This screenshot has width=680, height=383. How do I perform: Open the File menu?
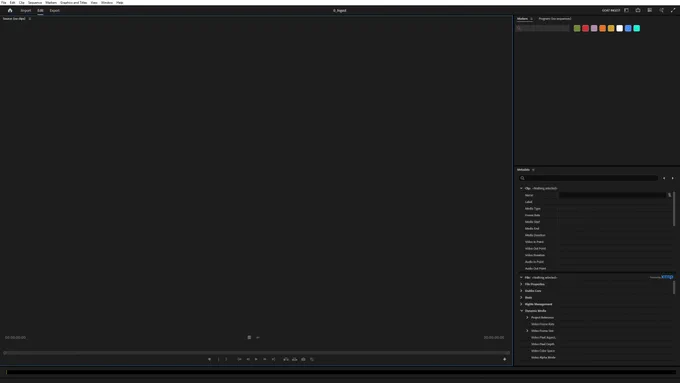(x=3, y=3)
